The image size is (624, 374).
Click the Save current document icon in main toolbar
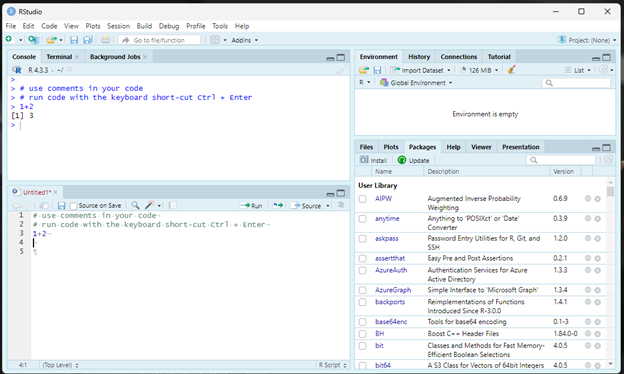[x=74, y=40]
